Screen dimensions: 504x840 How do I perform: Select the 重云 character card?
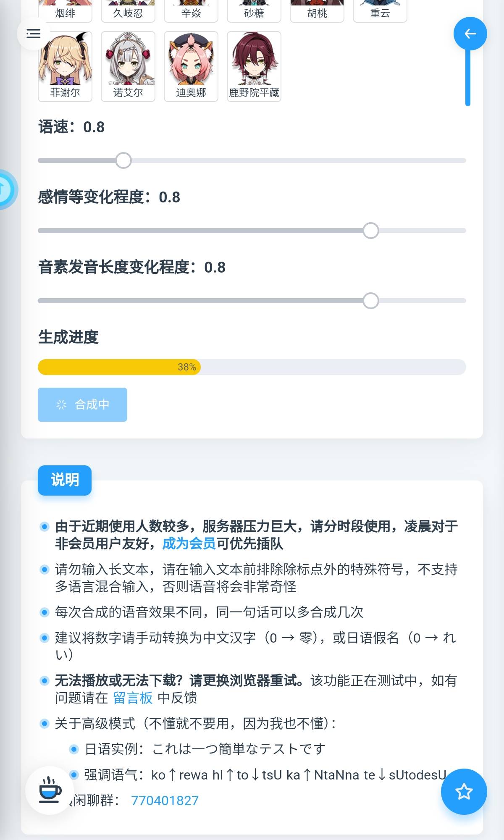pyautogui.click(x=380, y=12)
